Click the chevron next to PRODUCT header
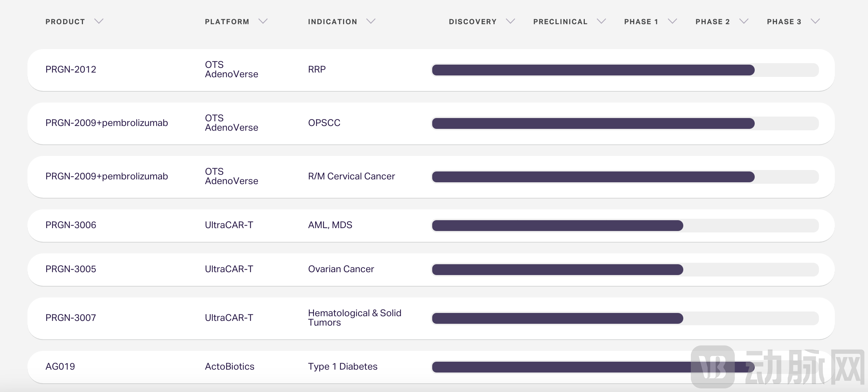The image size is (868, 392). click(x=99, y=21)
